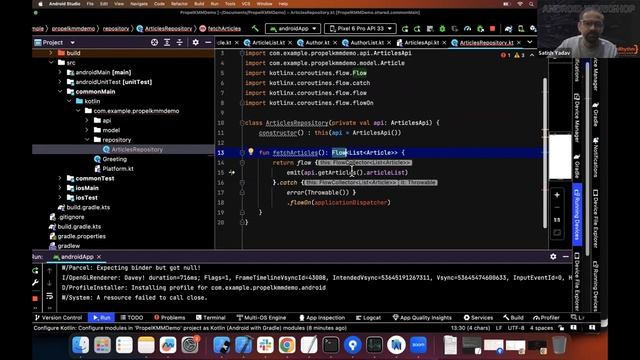Click the Profile app gauge icon
Image resolution: width=640 pixels, height=360 pixels.
[467, 29]
